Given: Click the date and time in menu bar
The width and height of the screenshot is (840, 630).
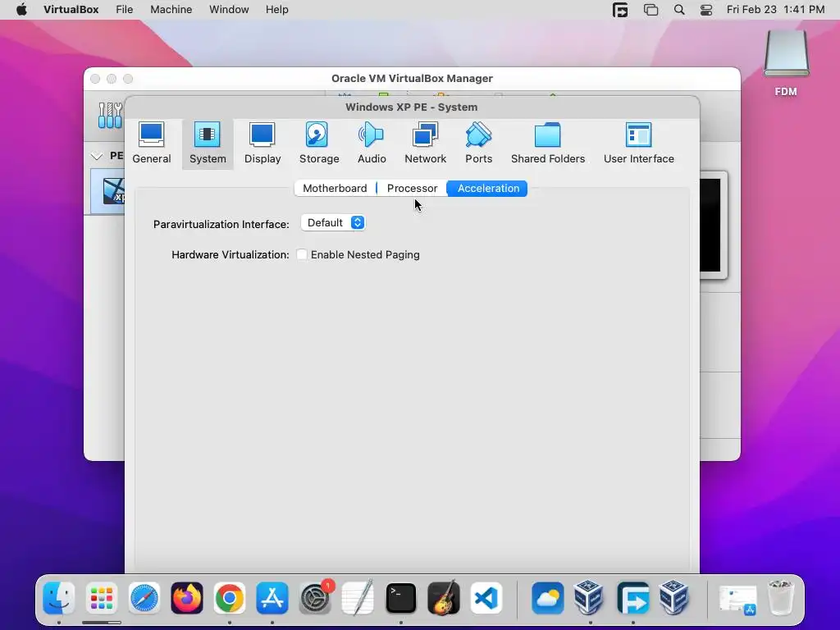Looking at the screenshot, I should pyautogui.click(x=775, y=10).
